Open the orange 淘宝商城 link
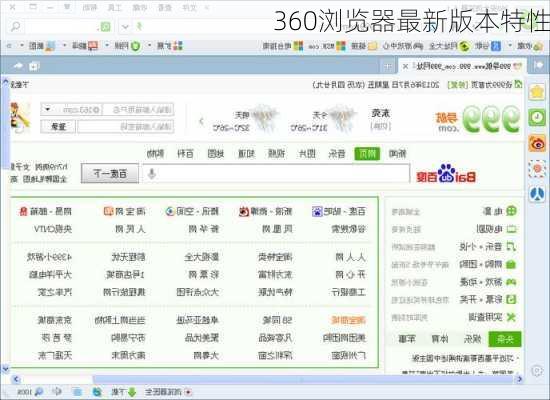The image size is (550, 400). coord(348,320)
